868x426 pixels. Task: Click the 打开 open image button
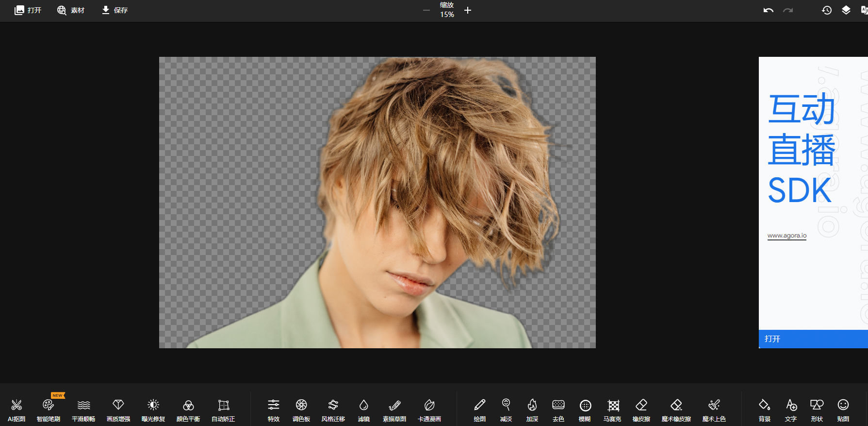click(28, 10)
